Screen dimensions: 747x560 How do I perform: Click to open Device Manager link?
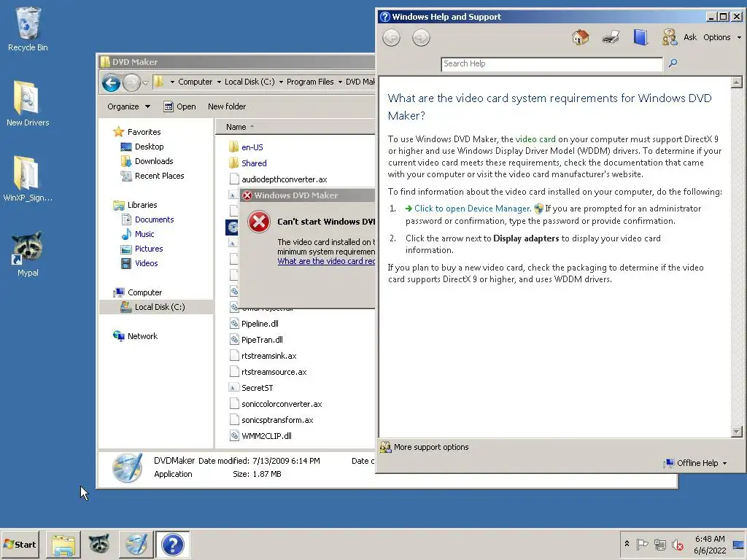click(x=473, y=208)
